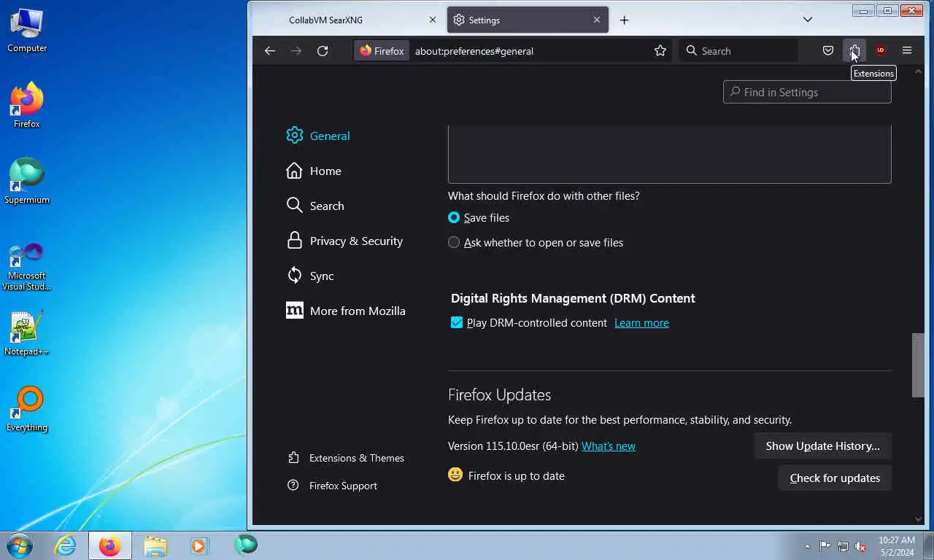Select the Settings tab
Image resolution: width=934 pixels, height=560 pixels.
click(x=528, y=20)
